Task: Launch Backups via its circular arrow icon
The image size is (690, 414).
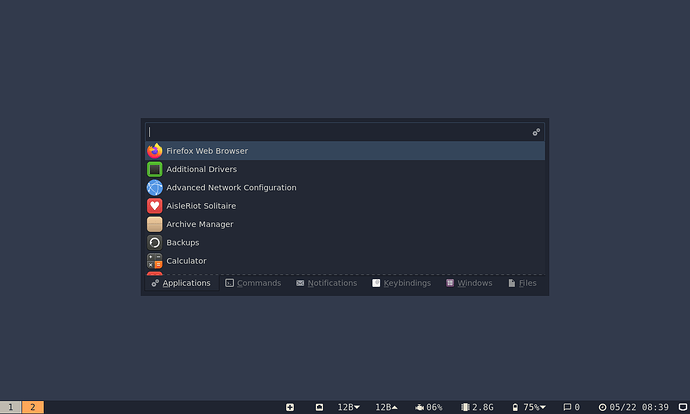Action: [154, 243]
